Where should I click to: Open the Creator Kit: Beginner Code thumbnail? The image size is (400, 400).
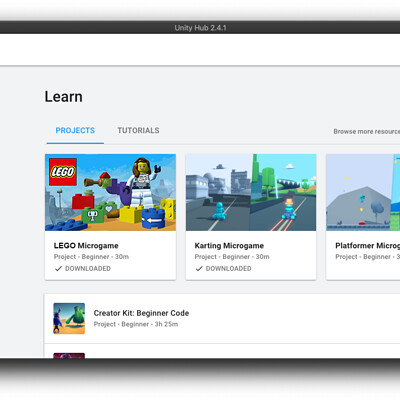pos(69,318)
